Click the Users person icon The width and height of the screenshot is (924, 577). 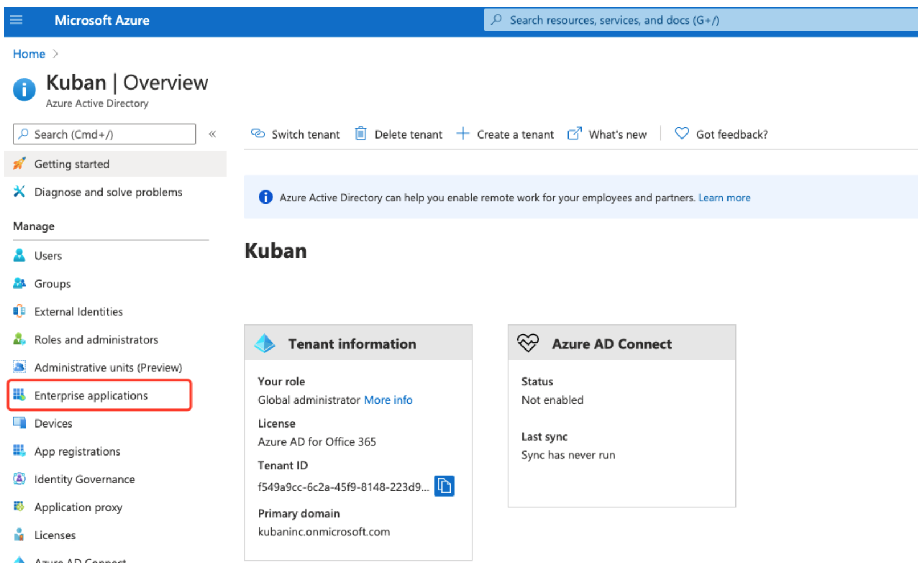pos(19,255)
